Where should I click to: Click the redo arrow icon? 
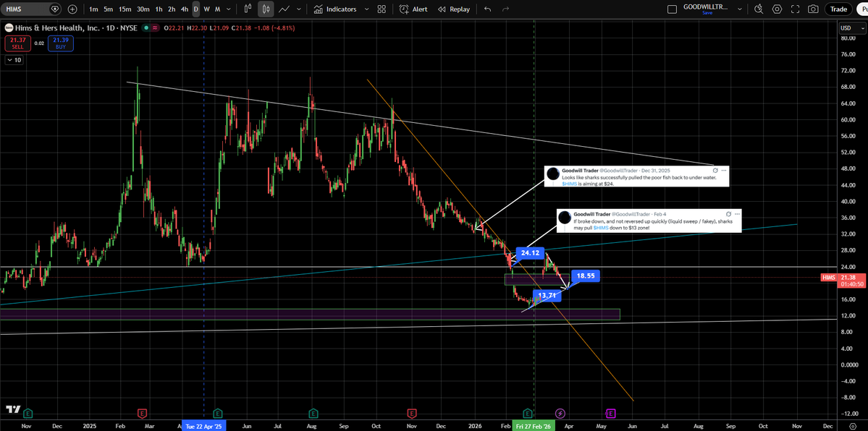[505, 9]
